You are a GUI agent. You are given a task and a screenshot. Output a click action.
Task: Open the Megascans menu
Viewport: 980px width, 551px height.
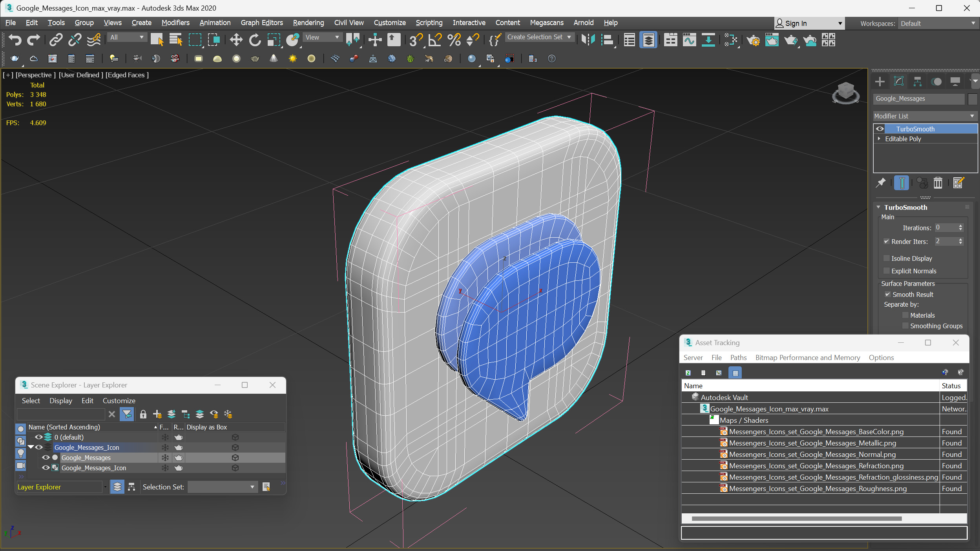click(x=546, y=23)
